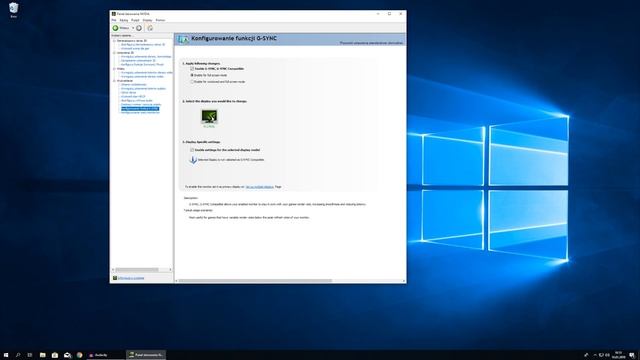Check Enable settings for selected display model
Screen dimensions: 640x360
(192, 150)
